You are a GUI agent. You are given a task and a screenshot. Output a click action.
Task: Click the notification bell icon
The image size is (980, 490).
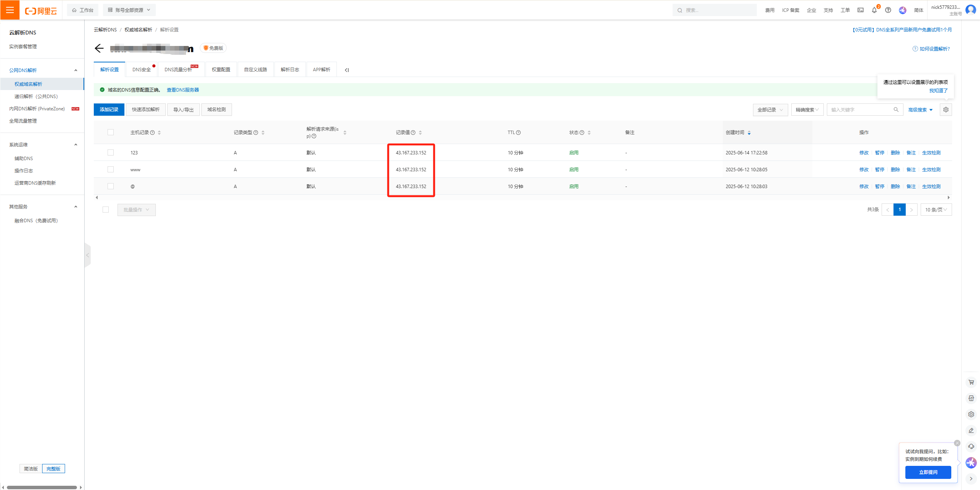tap(874, 10)
